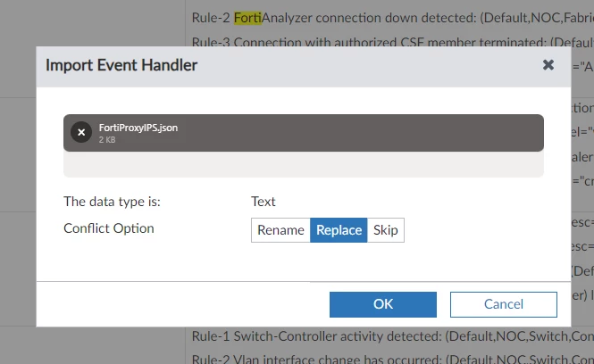Viewport: 594px width, 364px height.
Task: Click the 2 KB file size text
Action: click(x=107, y=139)
